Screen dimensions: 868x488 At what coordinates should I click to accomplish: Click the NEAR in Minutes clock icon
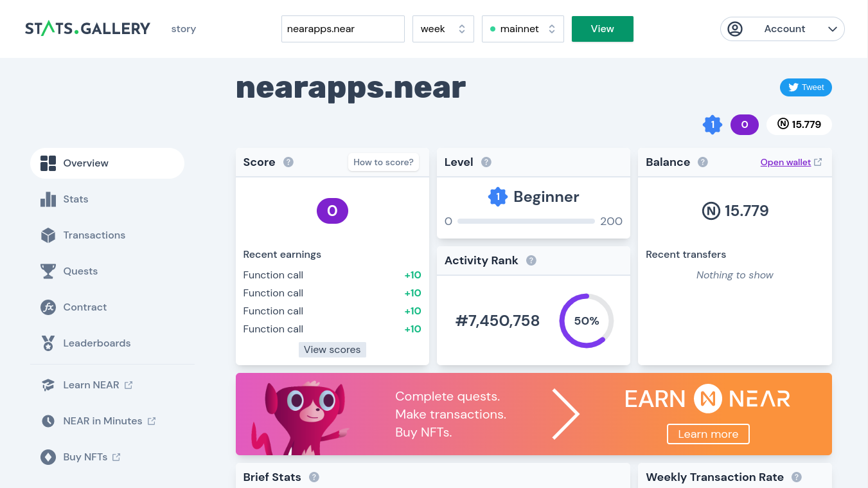[x=48, y=421]
